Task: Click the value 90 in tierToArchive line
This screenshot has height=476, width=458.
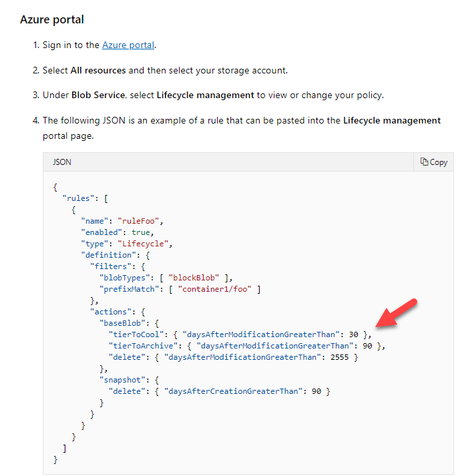Action: pyautogui.click(x=368, y=346)
